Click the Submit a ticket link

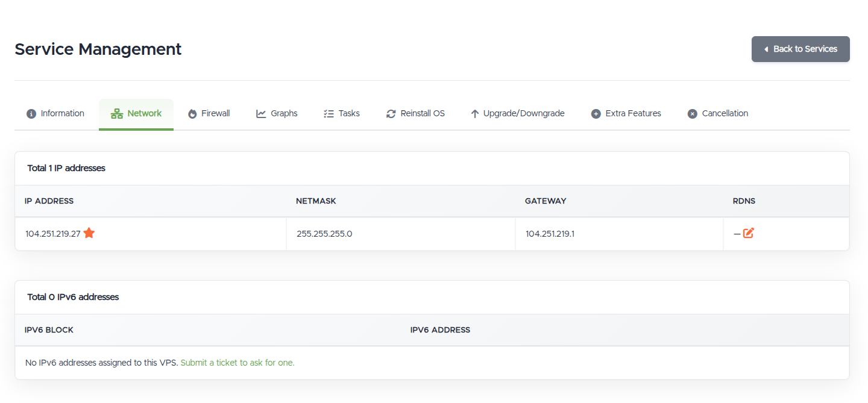click(x=237, y=363)
